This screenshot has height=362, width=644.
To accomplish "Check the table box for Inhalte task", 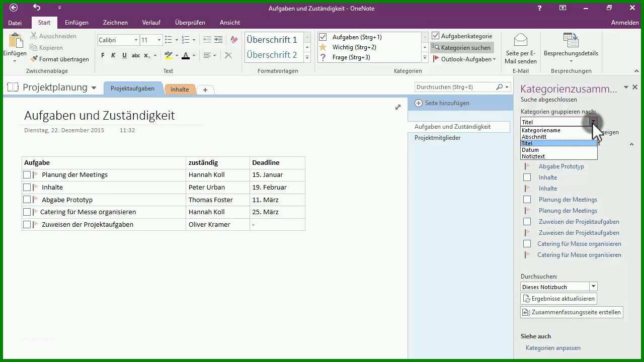I will [27, 187].
